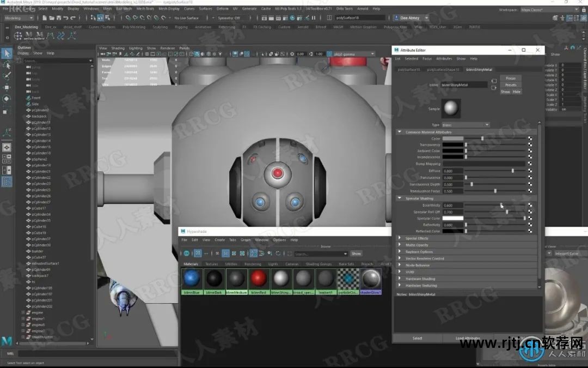
Task: Open the Mesh Tools menu
Action: point(145,9)
